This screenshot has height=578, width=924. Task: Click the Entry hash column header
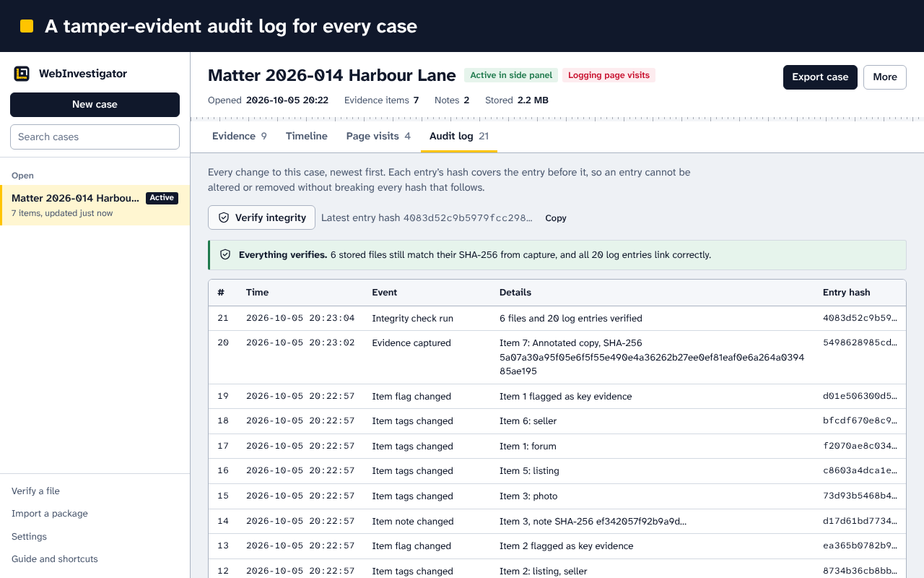(x=846, y=293)
